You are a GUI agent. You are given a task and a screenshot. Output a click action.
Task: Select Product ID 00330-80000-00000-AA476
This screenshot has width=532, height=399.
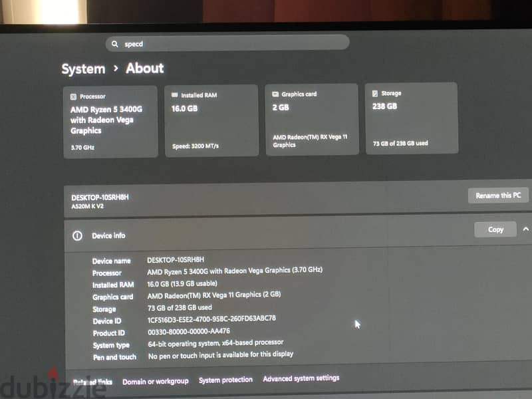[189, 331]
